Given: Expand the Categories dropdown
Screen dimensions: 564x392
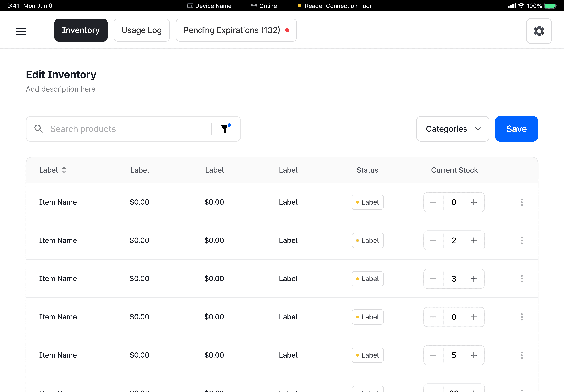Looking at the screenshot, I should tap(453, 129).
